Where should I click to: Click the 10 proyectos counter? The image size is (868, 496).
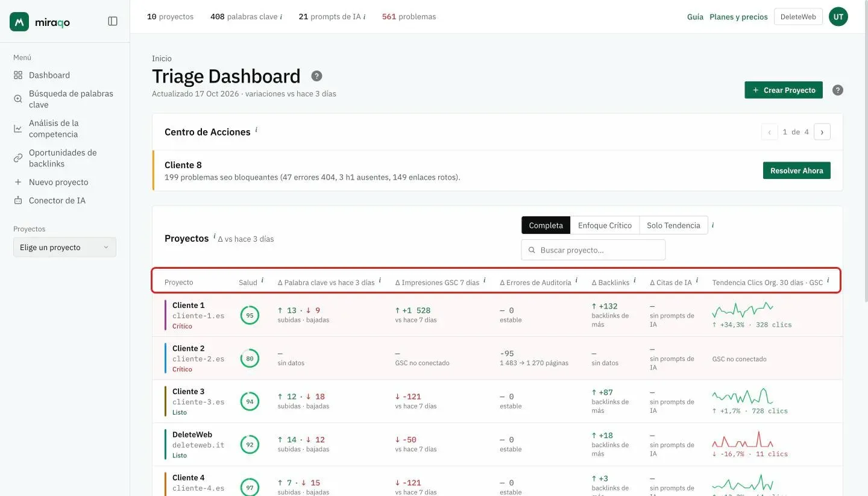171,17
